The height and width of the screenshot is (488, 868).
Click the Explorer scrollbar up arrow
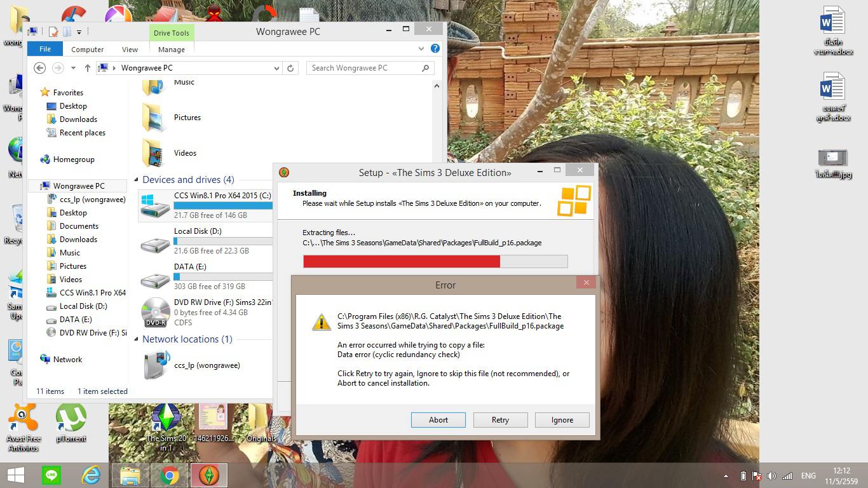coord(437,86)
